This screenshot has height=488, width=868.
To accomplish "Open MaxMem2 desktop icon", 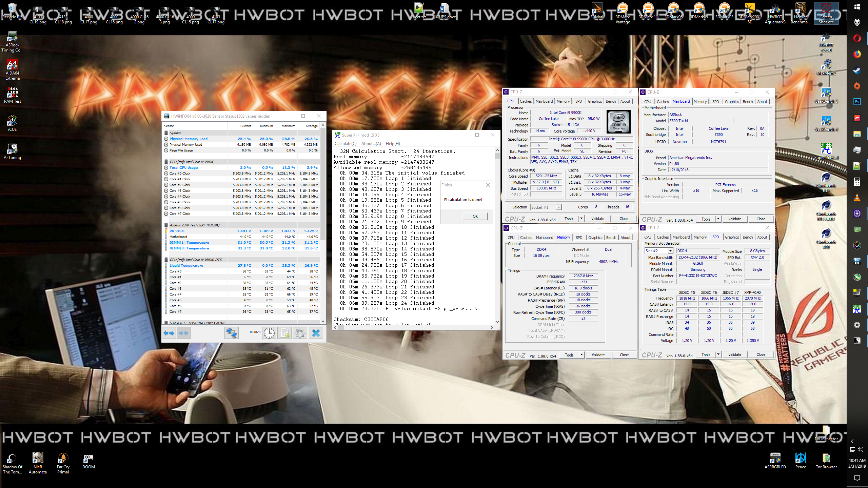I will click(x=826, y=67).
